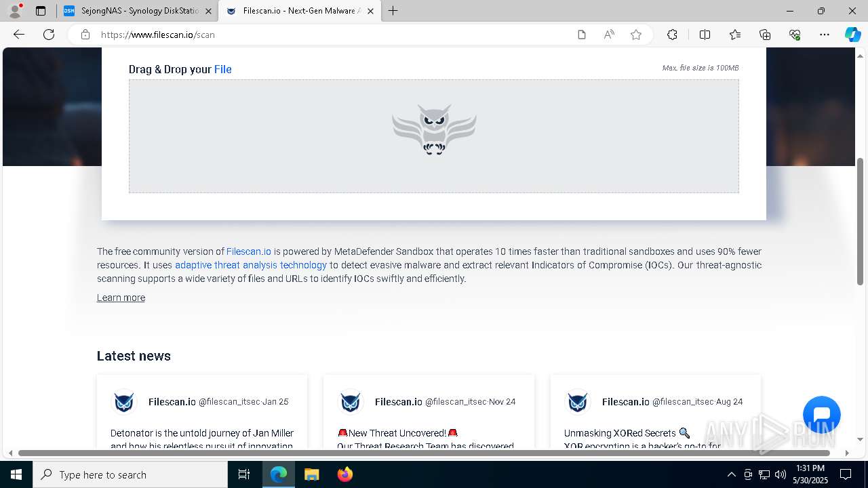Screen dimensions: 868x488
Task: Open network status in system tray
Action: (x=764, y=474)
